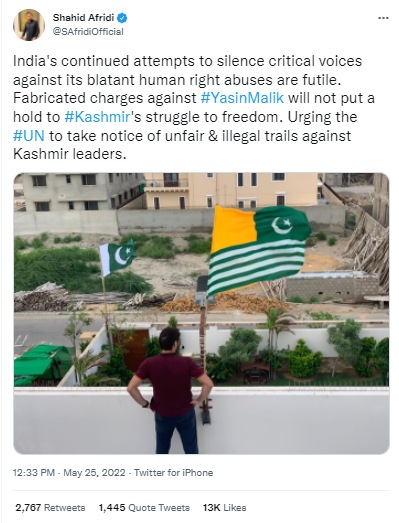Image resolution: width=399 pixels, height=523 pixels.
Task: Open the #Kashmir hashtag
Action: pos(97,117)
